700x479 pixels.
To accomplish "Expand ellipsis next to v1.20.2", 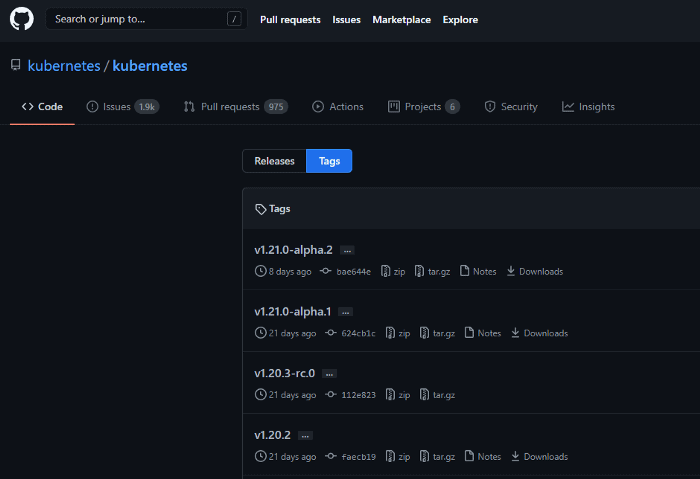I will point(305,435).
